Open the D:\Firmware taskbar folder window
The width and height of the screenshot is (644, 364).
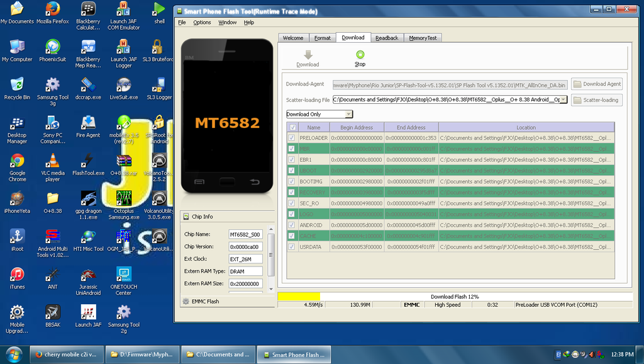point(142,355)
